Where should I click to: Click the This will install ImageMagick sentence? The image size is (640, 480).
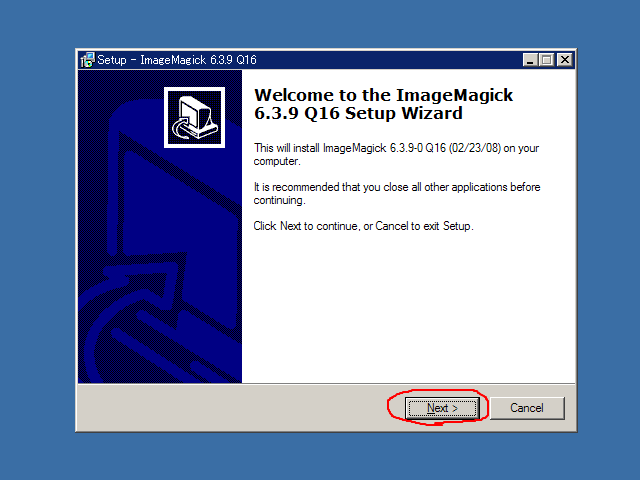point(396,154)
